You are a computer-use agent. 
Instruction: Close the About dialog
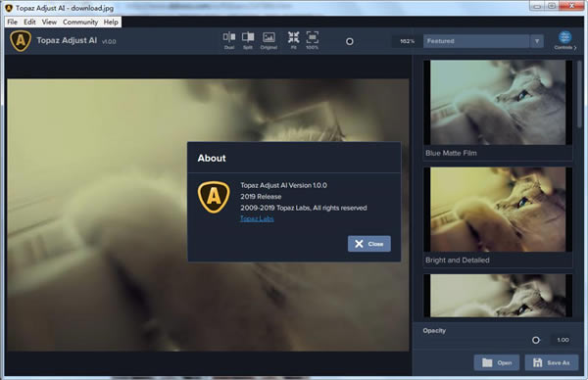click(x=369, y=244)
